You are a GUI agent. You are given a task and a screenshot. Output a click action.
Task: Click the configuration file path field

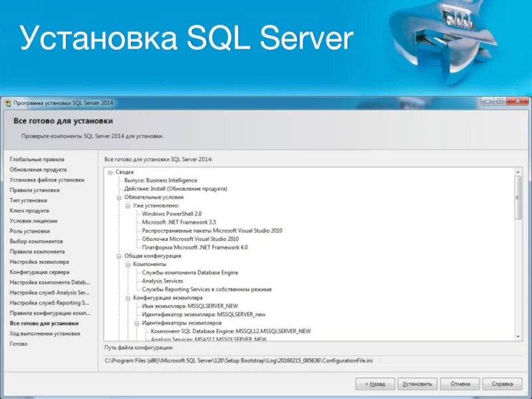coord(313,360)
